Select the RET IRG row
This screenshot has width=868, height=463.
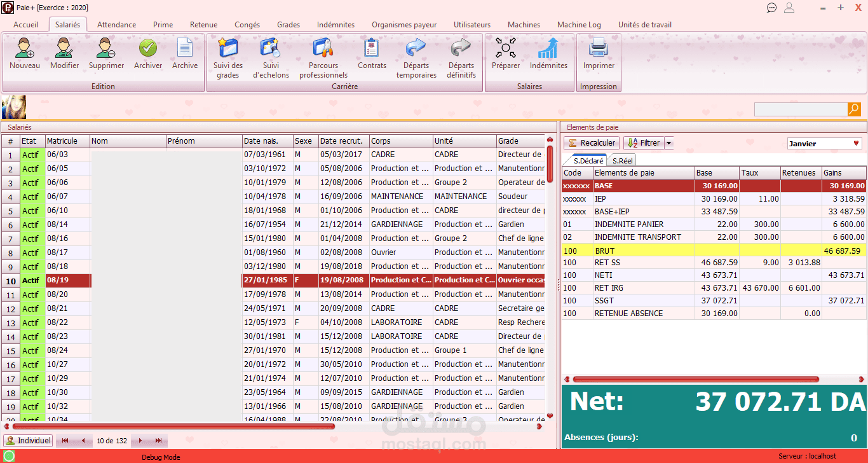(714, 287)
